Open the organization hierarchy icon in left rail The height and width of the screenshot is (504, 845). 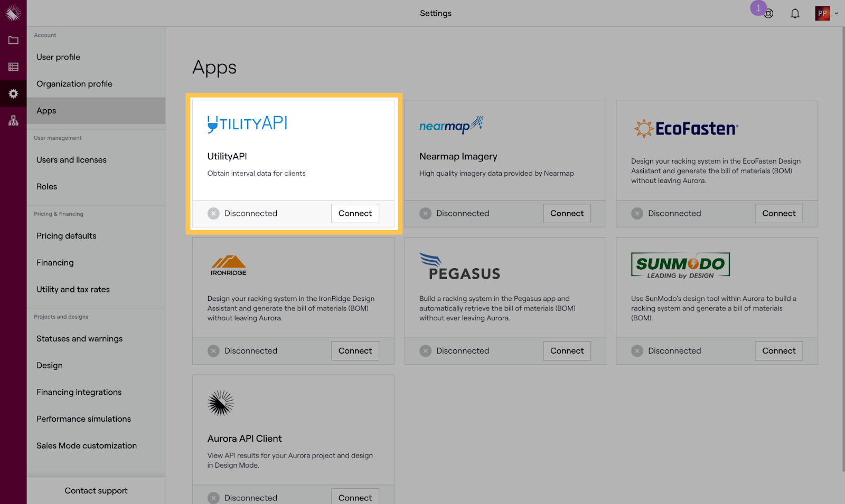click(x=13, y=121)
